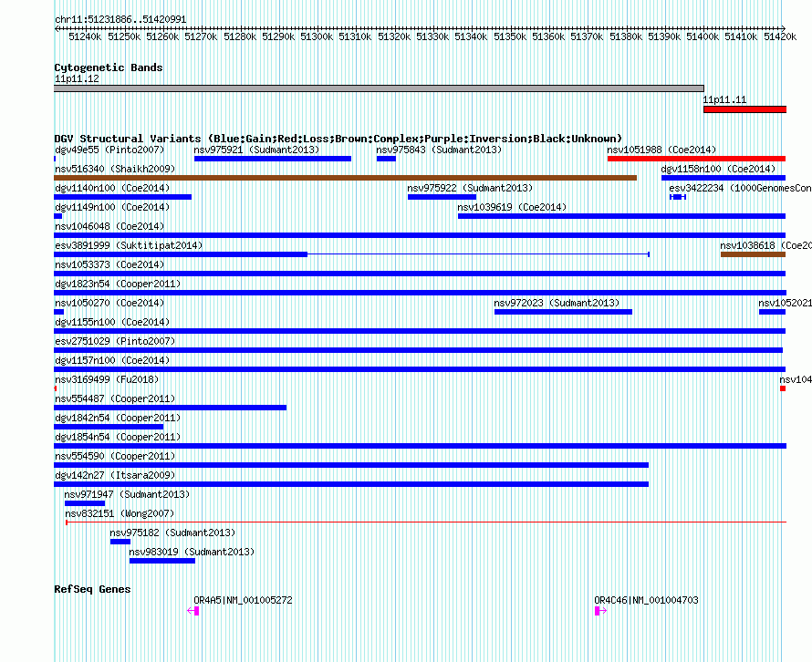
Task: Click the nsv1052021 variant label
Action: click(785, 303)
